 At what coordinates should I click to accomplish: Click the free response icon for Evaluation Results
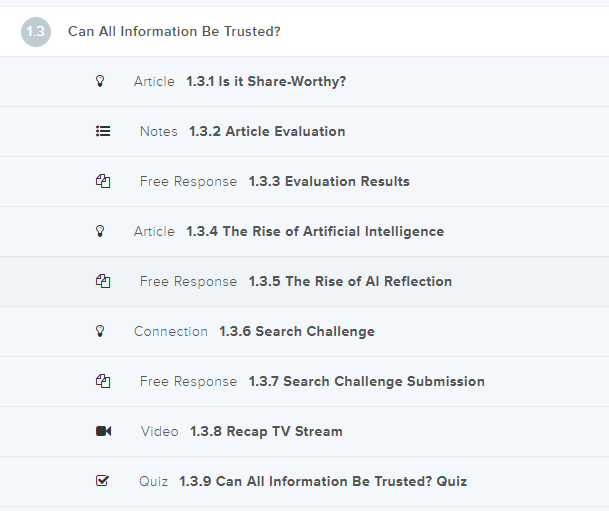(102, 181)
